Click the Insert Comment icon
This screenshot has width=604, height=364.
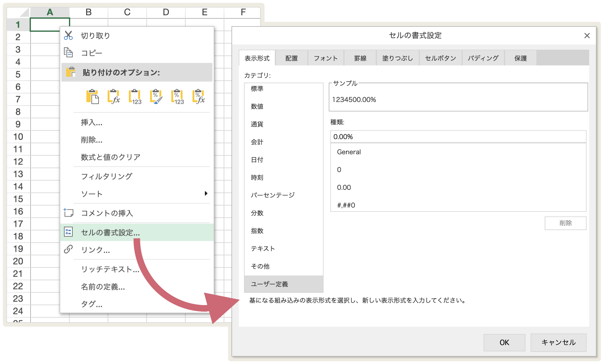click(68, 213)
